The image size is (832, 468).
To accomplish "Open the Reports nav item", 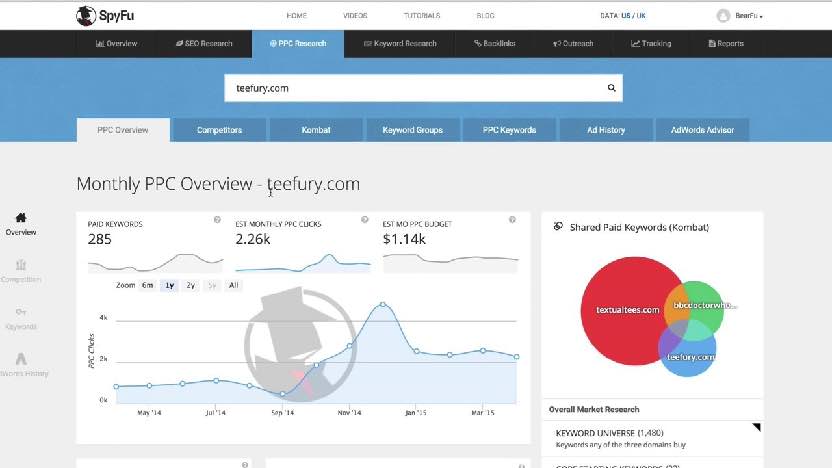I will tap(726, 44).
